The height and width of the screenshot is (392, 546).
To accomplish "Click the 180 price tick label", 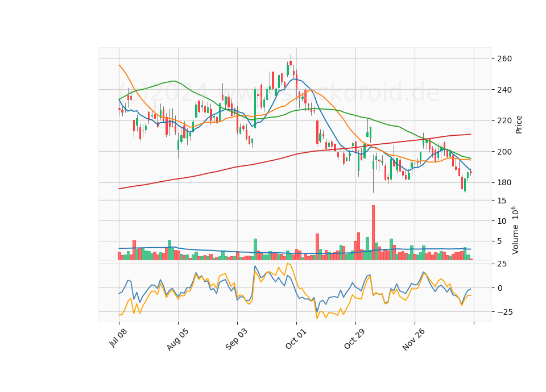I will 505,182.
